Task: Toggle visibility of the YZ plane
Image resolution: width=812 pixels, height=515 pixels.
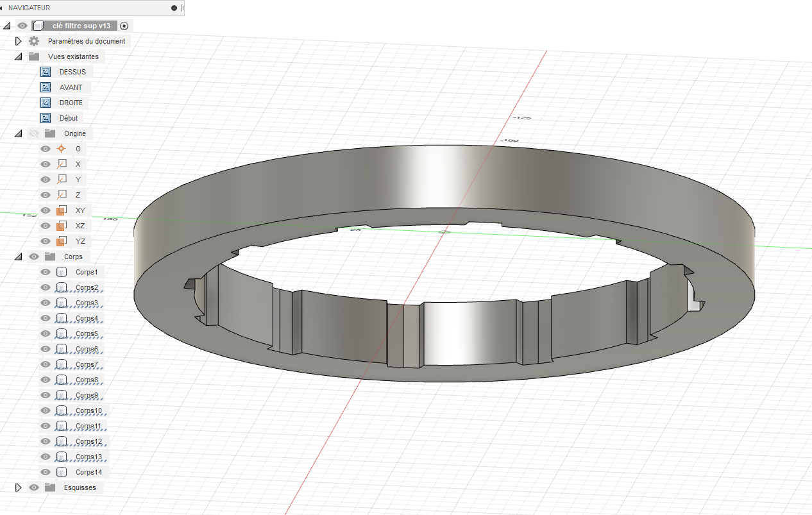Action: tap(46, 241)
